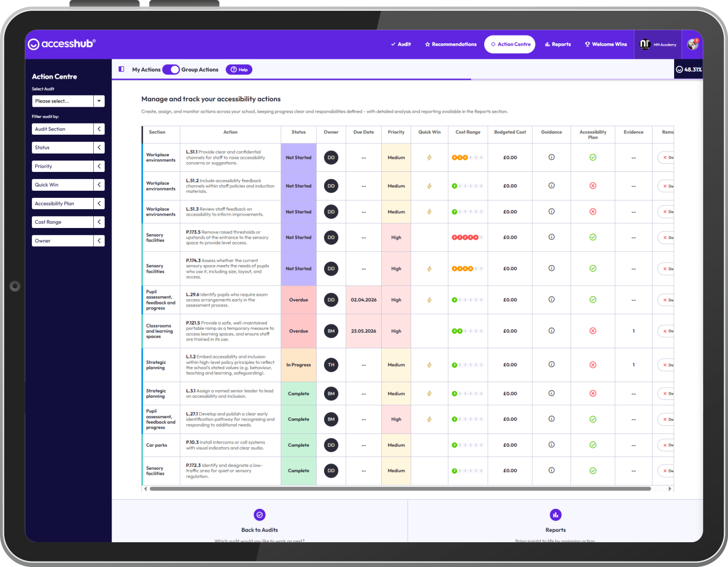Click the Back to Audits icon
The height and width of the screenshot is (567, 728).
(259, 515)
